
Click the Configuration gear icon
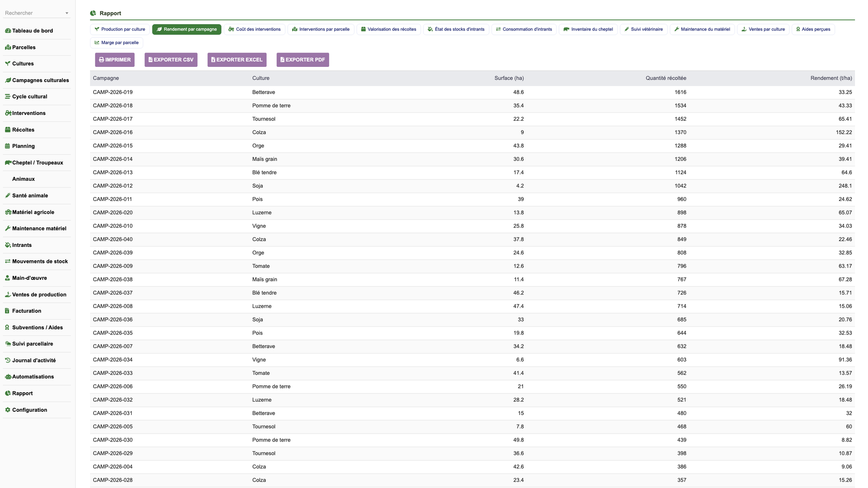pyautogui.click(x=8, y=410)
